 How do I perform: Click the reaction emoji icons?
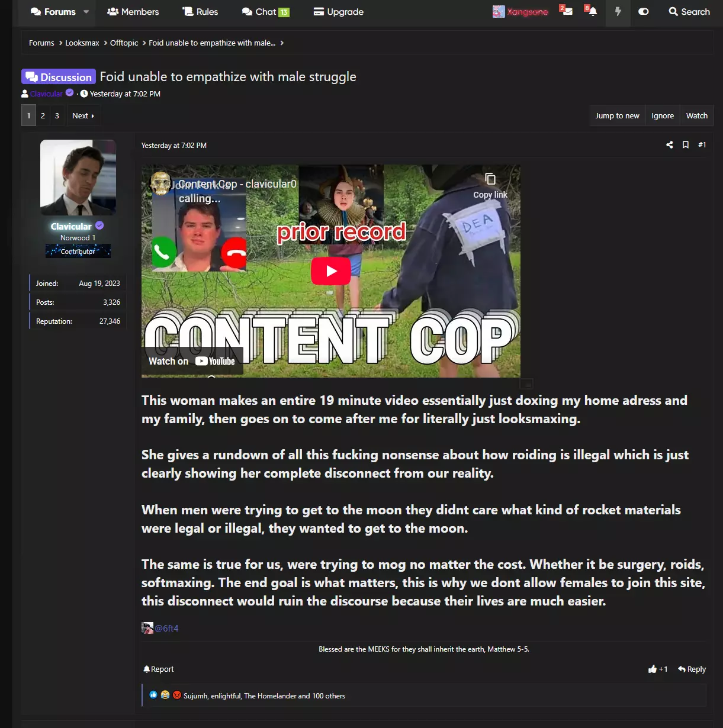(x=165, y=695)
